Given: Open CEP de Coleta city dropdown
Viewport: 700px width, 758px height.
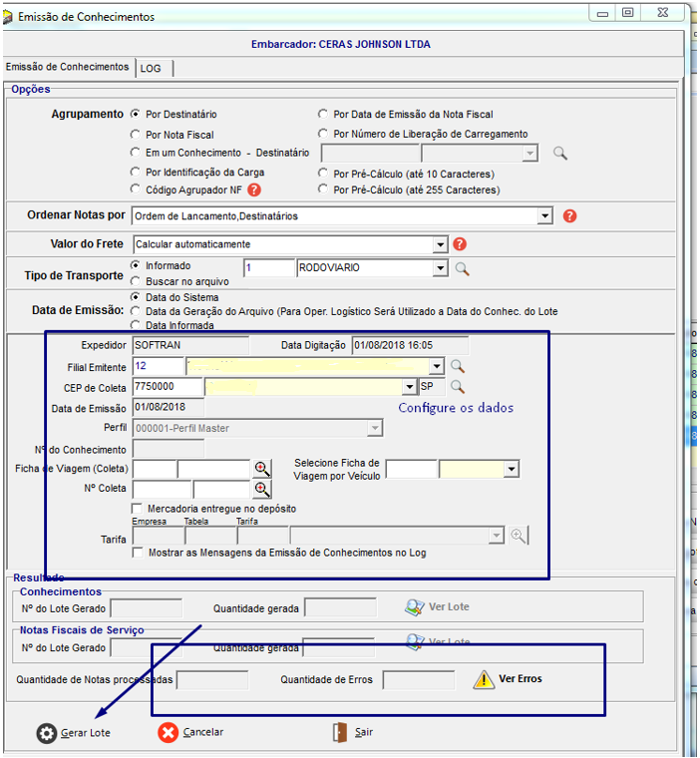Looking at the screenshot, I should [x=410, y=386].
